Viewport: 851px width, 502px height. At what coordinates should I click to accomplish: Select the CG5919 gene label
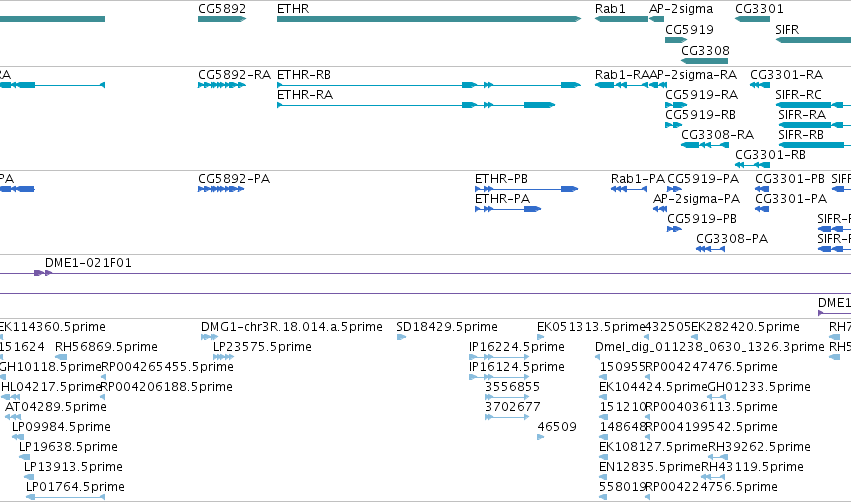point(689,29)
